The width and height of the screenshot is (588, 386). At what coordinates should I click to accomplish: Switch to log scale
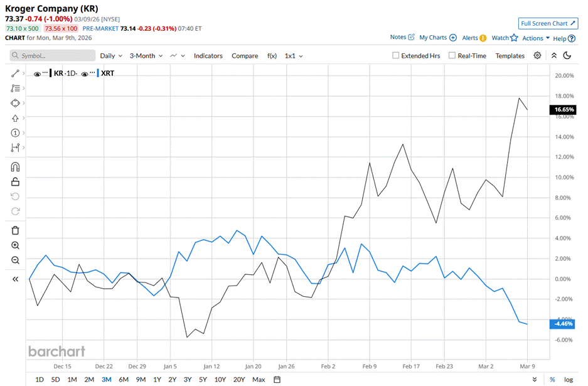pyautogui.click(x=569, y=380)
